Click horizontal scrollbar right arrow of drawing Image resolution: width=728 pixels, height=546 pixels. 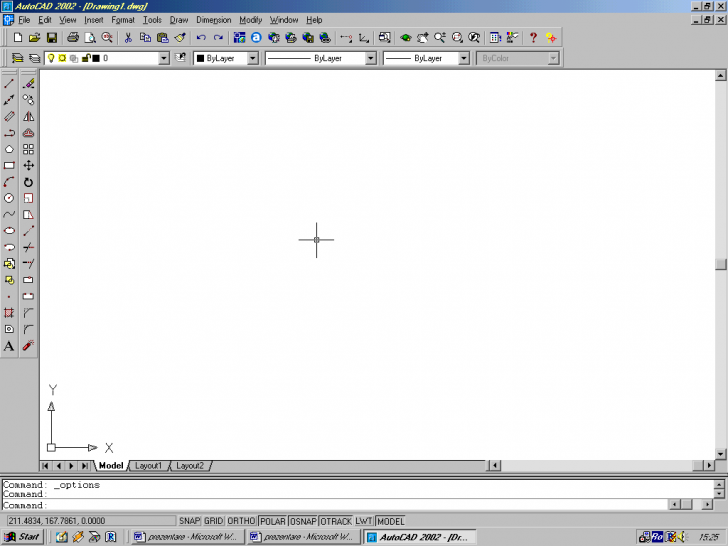point(709,465)
